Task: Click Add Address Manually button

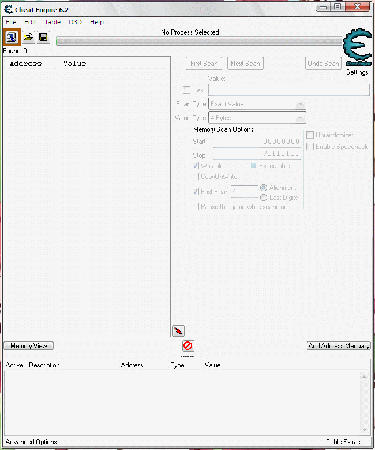Action: point(338,346)
